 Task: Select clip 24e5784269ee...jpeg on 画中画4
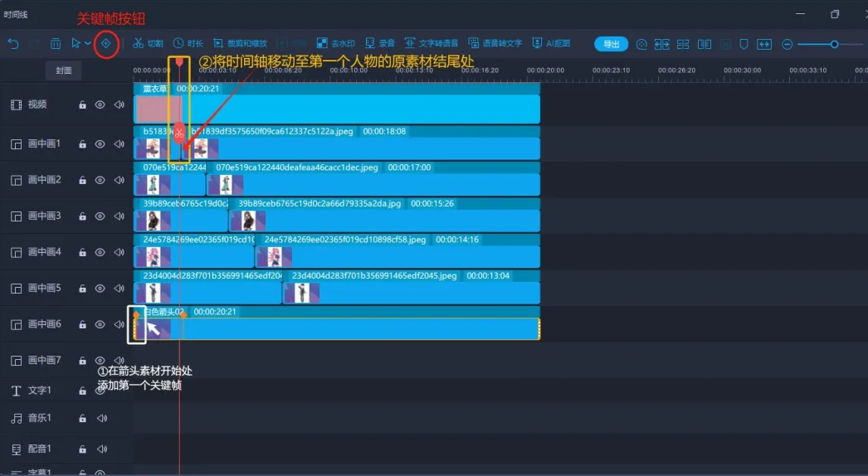[x=398, y=250]
